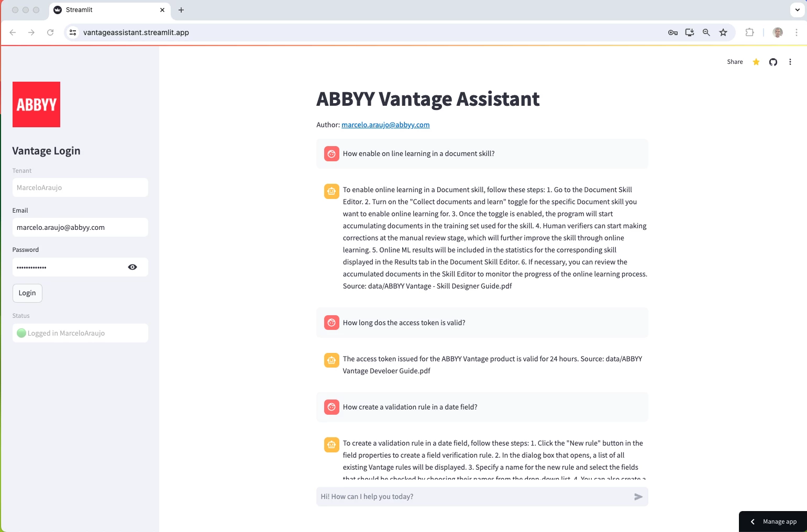This screenshot has width=807, height=532.
Task: Open the browser extensions puzzle icon
Action: pos(749,32)
